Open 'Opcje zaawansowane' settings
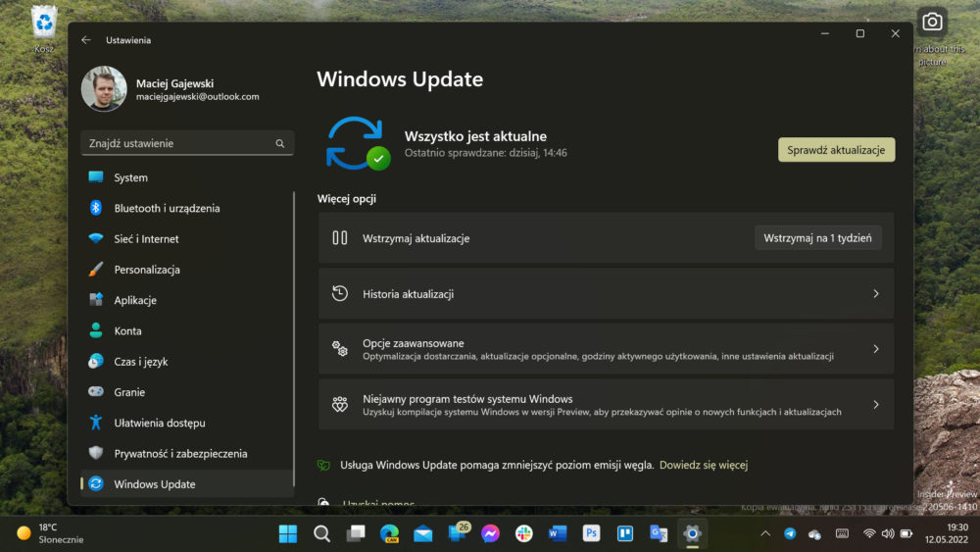This screenshot has height=552, width=980. [x=606, y=349]
